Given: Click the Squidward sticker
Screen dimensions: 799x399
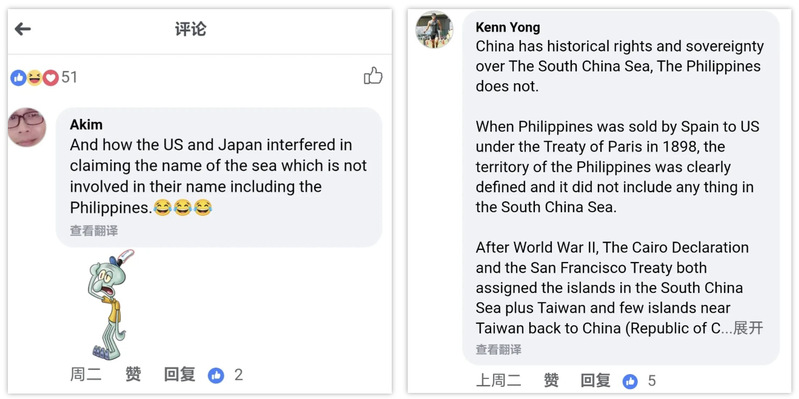Looking at the screenshot, I should click(x=111, y=305).
